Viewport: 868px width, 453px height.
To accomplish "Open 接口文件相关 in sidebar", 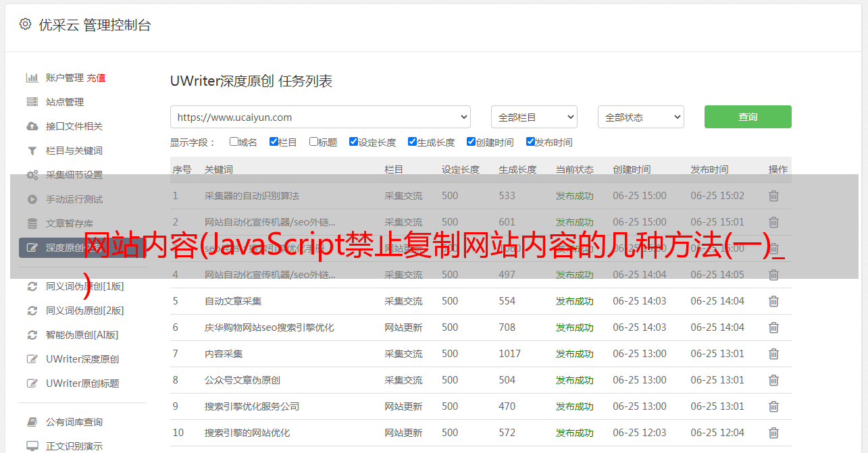I will click(74, 126).
